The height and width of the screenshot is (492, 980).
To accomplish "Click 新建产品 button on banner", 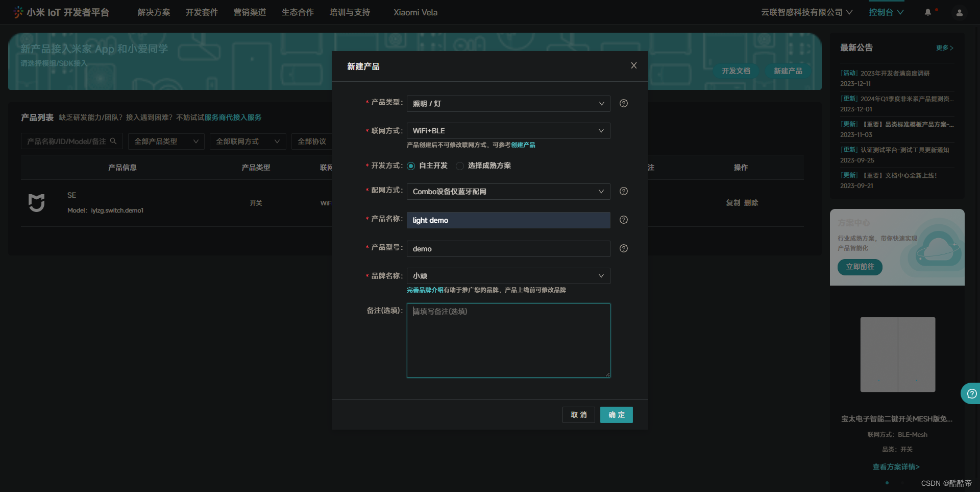I will pyautogui.click(x=788, y=71).
